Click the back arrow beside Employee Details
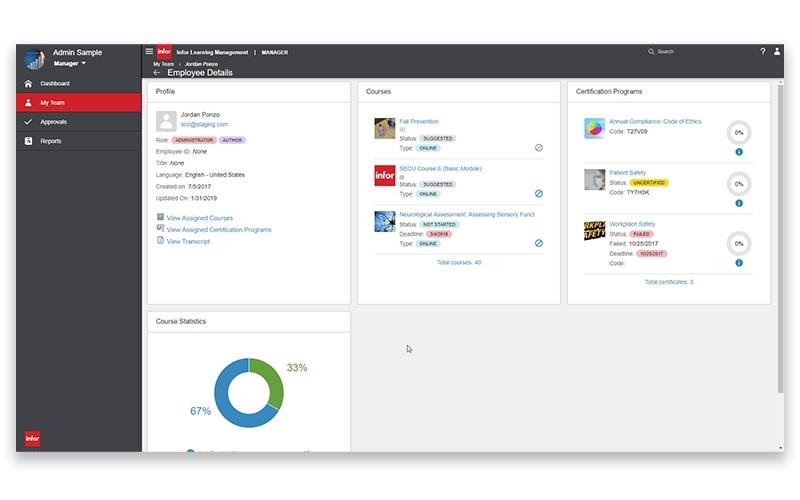 coord(157,72)
